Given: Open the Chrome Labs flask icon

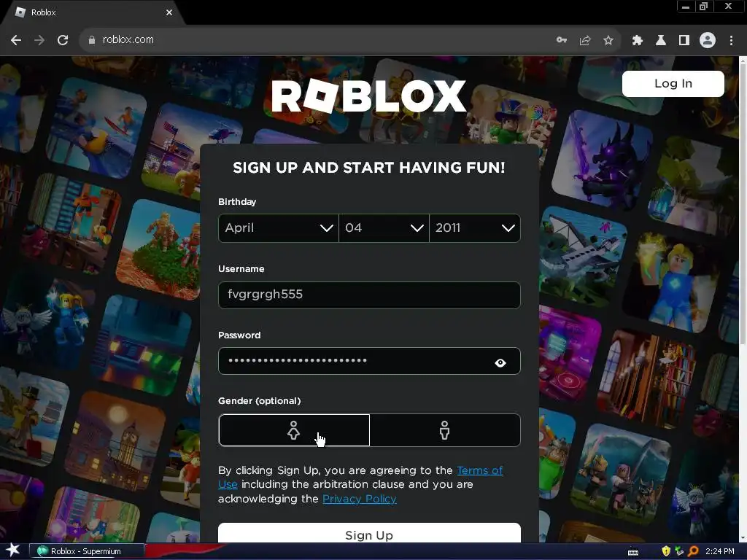Looking at the screenshot, I should pyautogui.click(x=661, y=40).
